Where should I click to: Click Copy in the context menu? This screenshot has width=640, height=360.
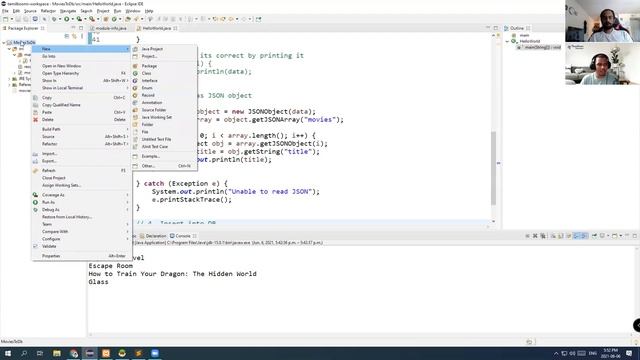click(x=82, y=98)
